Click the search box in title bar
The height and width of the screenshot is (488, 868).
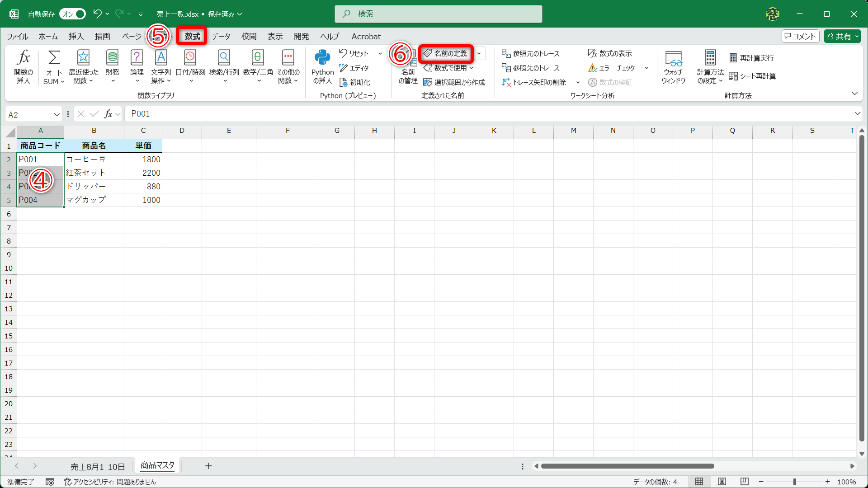[438, 14]
